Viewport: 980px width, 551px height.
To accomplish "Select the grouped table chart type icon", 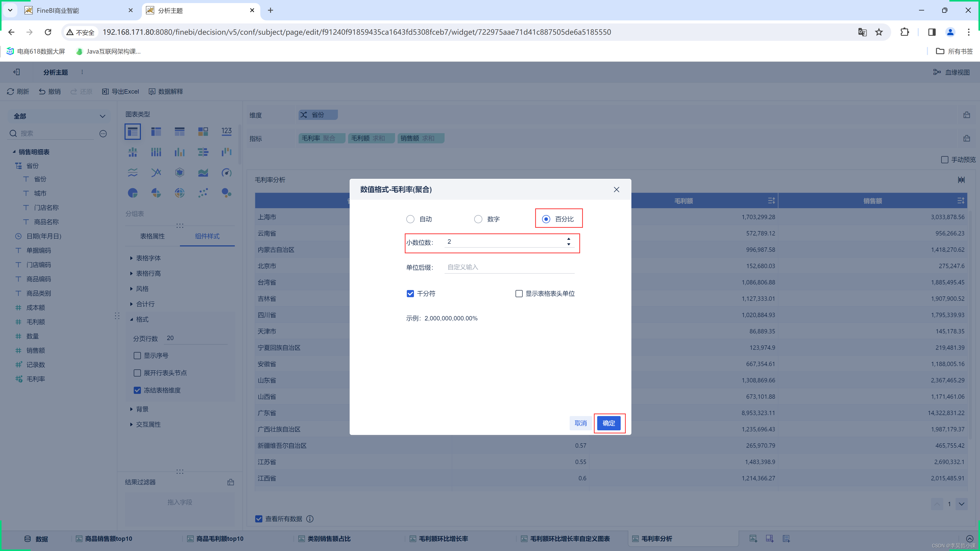I will 132,132.
